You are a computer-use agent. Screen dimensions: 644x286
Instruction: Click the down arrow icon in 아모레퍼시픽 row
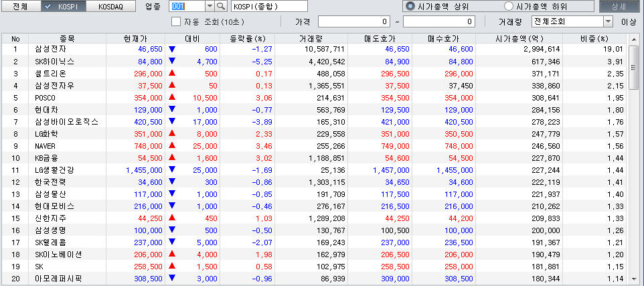click(172, 278)
